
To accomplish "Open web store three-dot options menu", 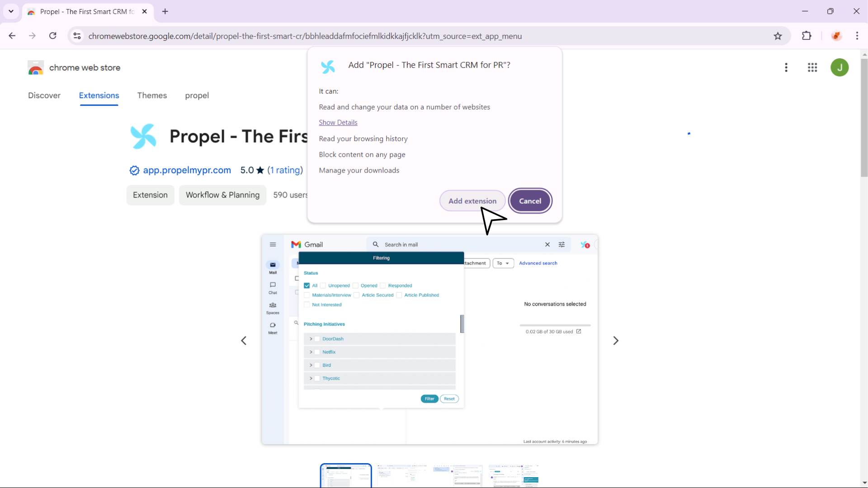I will click(786, 67).
